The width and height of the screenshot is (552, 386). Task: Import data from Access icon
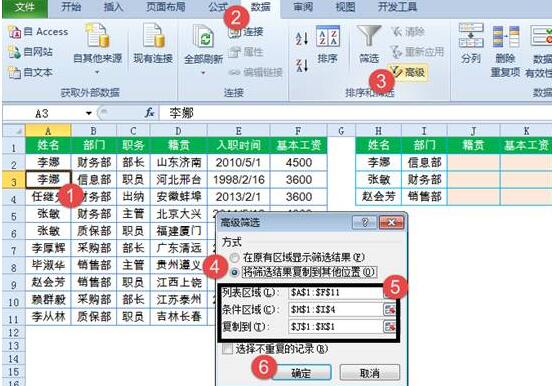(38, 32)
